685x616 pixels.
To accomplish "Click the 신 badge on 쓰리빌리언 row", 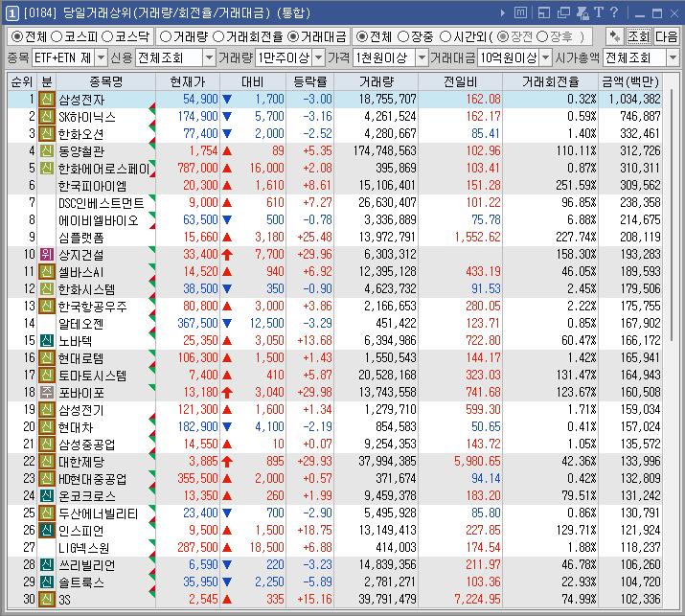I will 47,564.
